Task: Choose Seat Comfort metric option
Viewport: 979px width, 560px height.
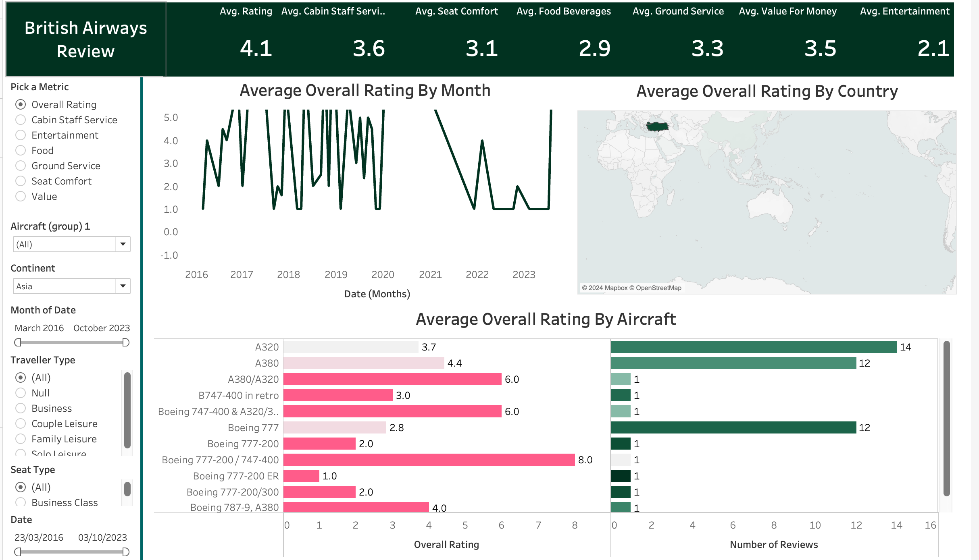Action: pos(21,181)
